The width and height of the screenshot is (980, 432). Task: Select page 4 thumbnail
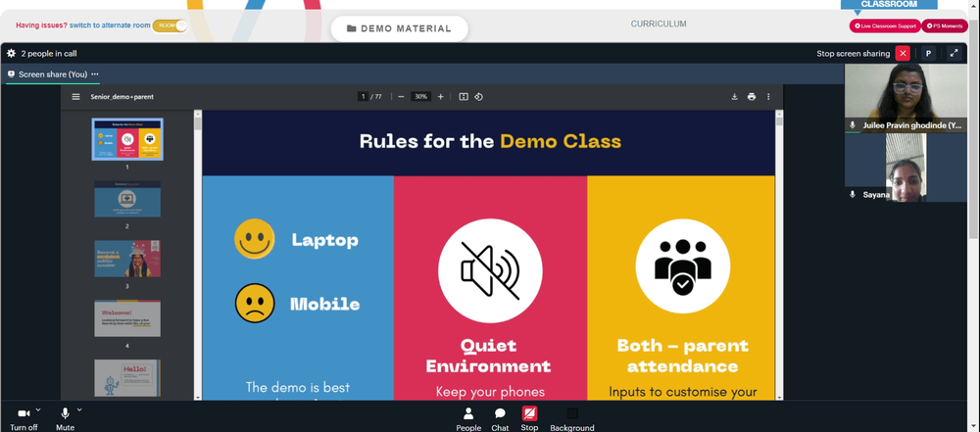(127, 318)
